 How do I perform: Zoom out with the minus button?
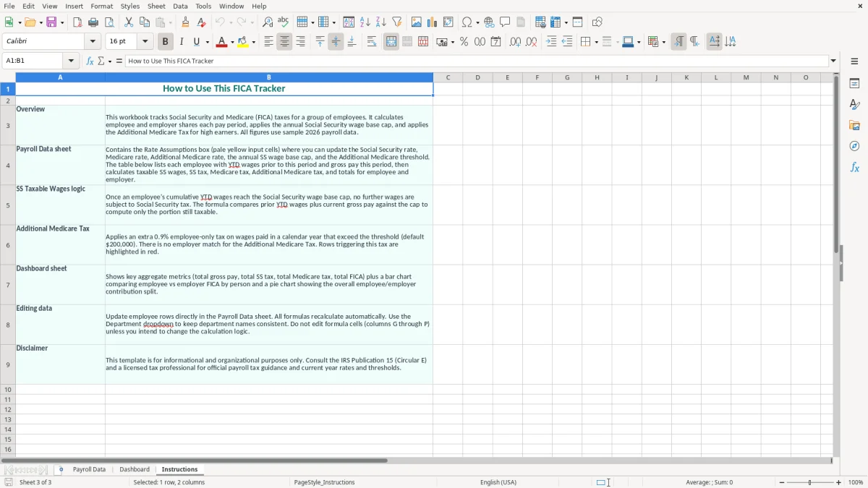782,482
